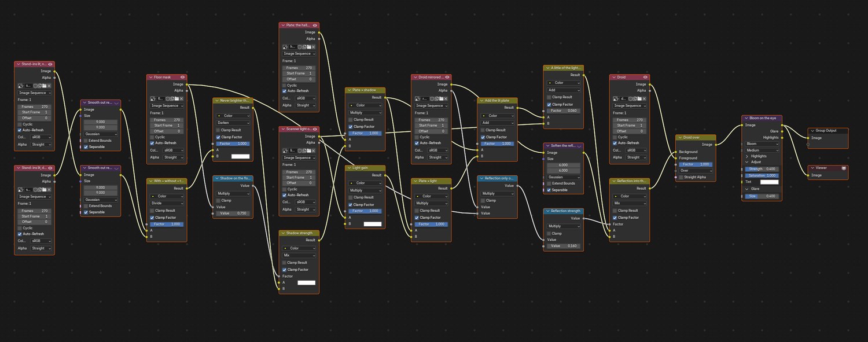This screenshot has width=868, height=342.
Task: Unlink image X in Droid mirrored node
Action: pyautogui.click(x=447, y=98)
